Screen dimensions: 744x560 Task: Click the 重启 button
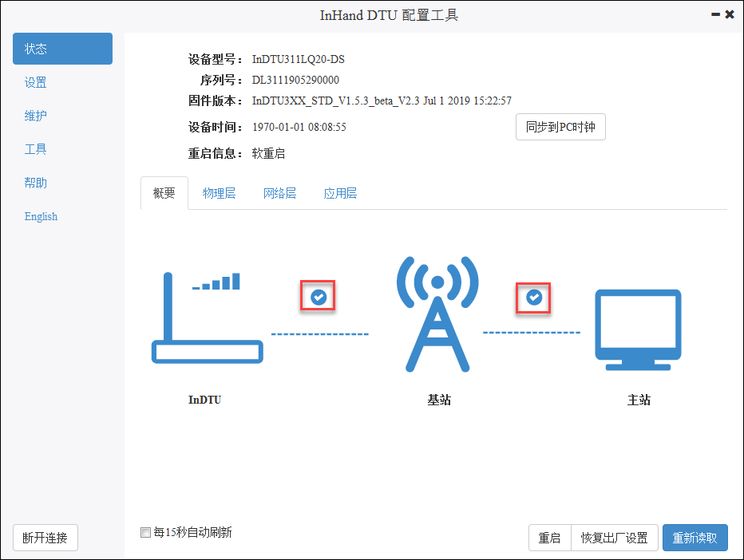(x=550, y=538)
